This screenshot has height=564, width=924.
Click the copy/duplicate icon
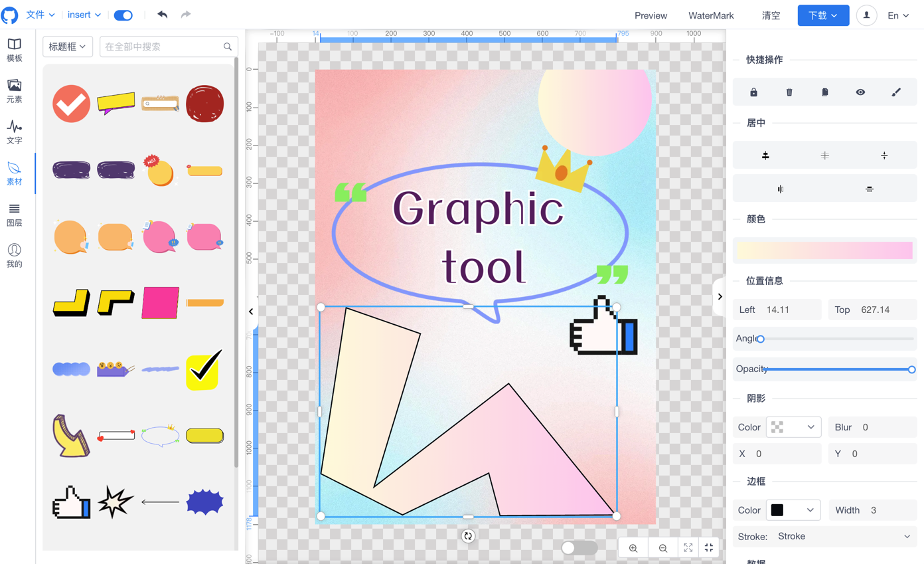click(x=824, y=92)
